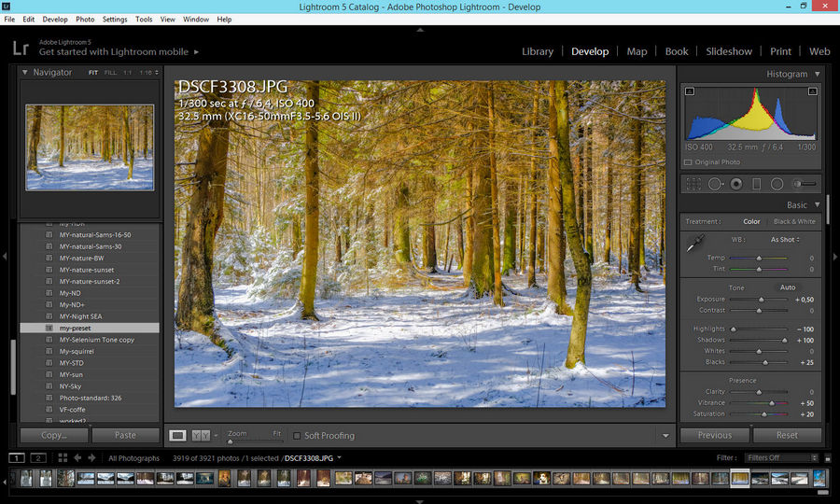Toggle highlight clipping indicator in histogram
840x504 pixels.
tap(812, 91)
